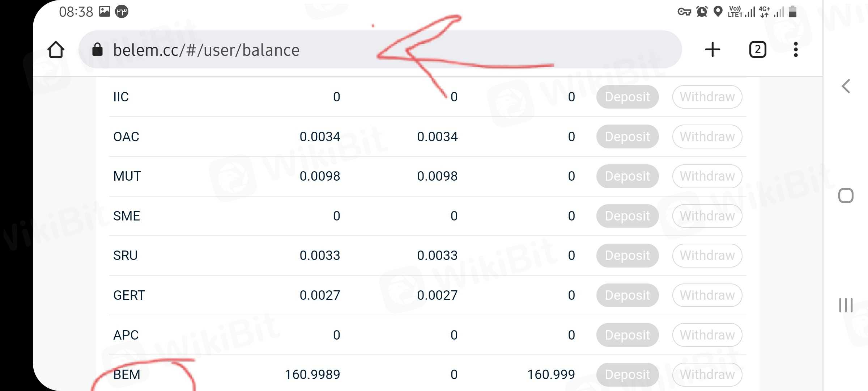The height and width of the screenshot is (391, 868).
Task: Open the Android recent apps button
Action: tap(846, 305)
